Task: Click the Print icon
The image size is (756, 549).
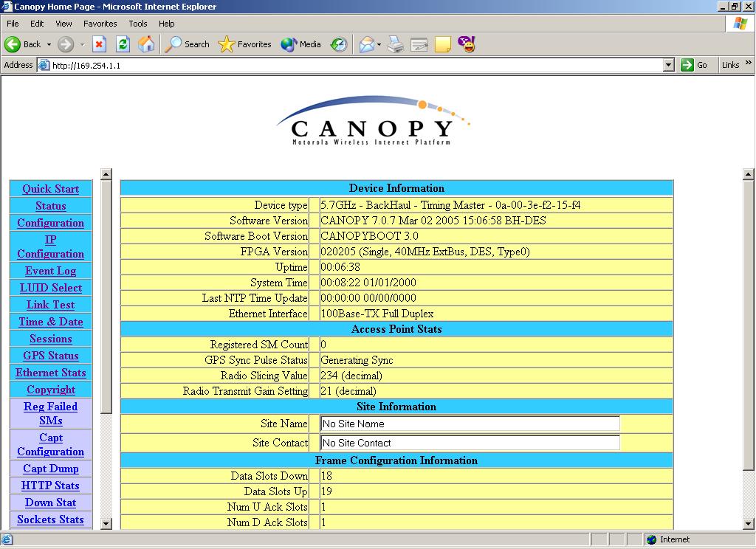Action: [396, 44]
